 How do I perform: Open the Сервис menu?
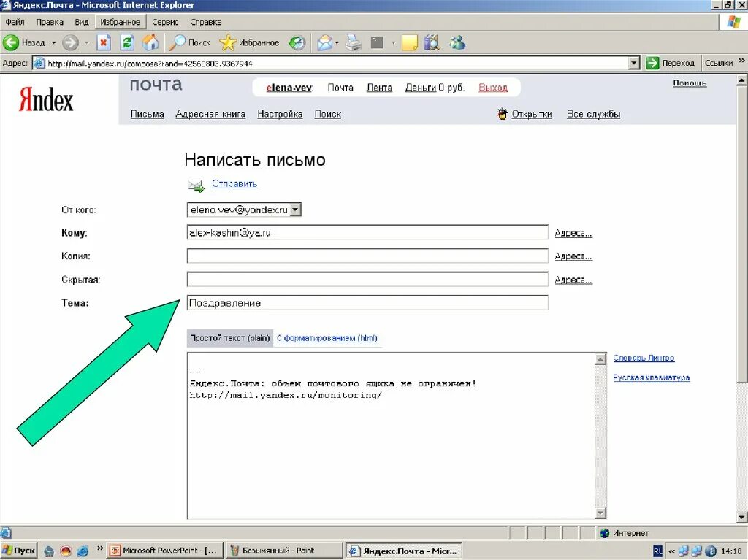coord(165,22)
